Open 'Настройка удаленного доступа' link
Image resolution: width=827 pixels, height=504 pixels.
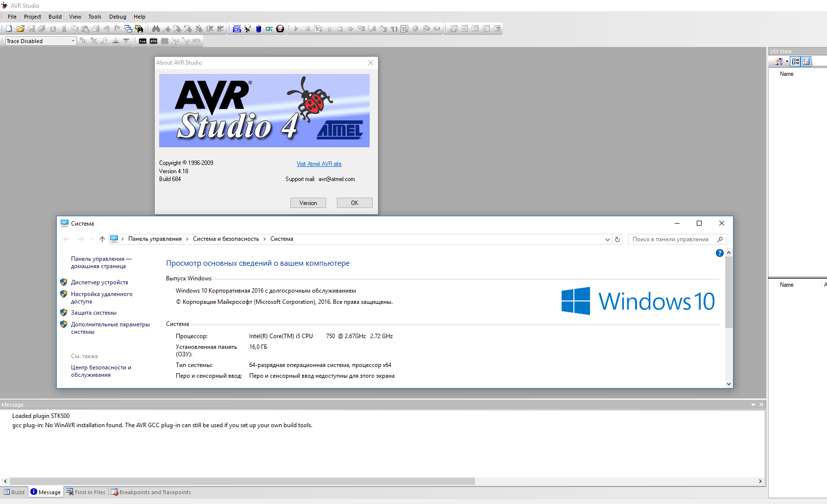pyautogui.click(x=101, y=298)
